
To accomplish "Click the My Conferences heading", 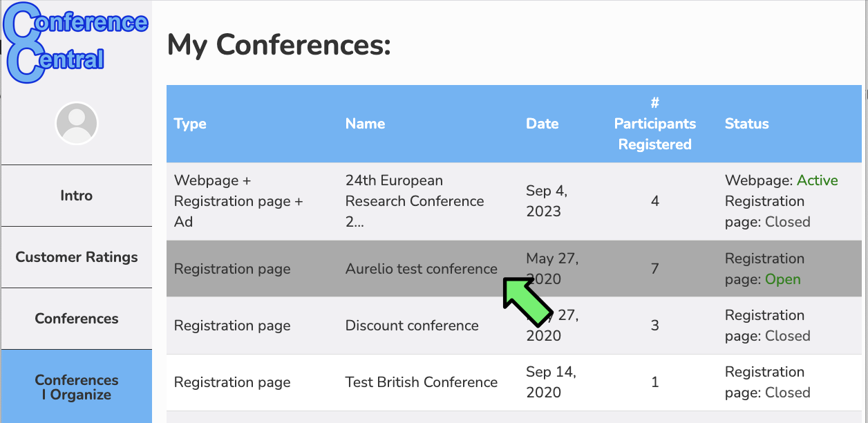I will [x=279, y=45].
